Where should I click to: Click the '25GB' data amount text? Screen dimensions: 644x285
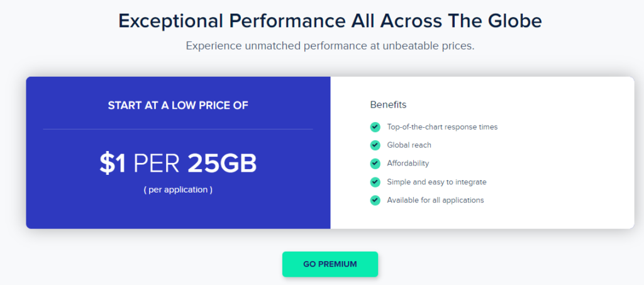click(x=222, y=164)
